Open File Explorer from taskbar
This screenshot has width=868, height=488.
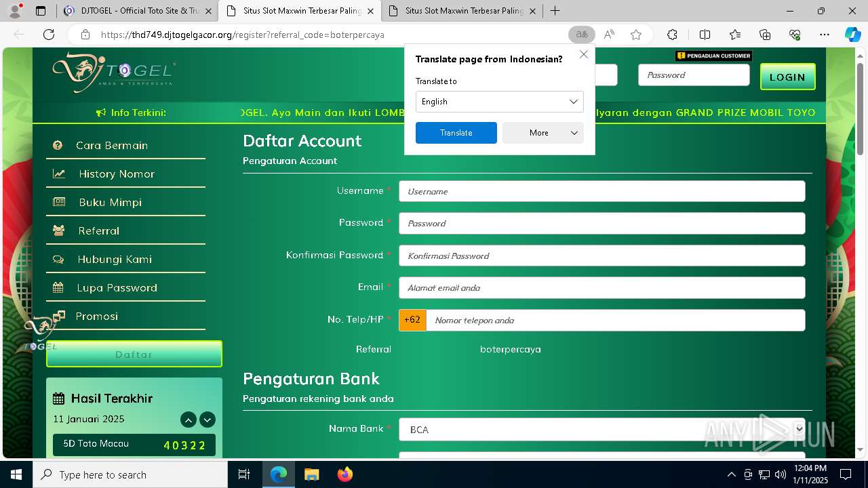click(x=311, y=474)
